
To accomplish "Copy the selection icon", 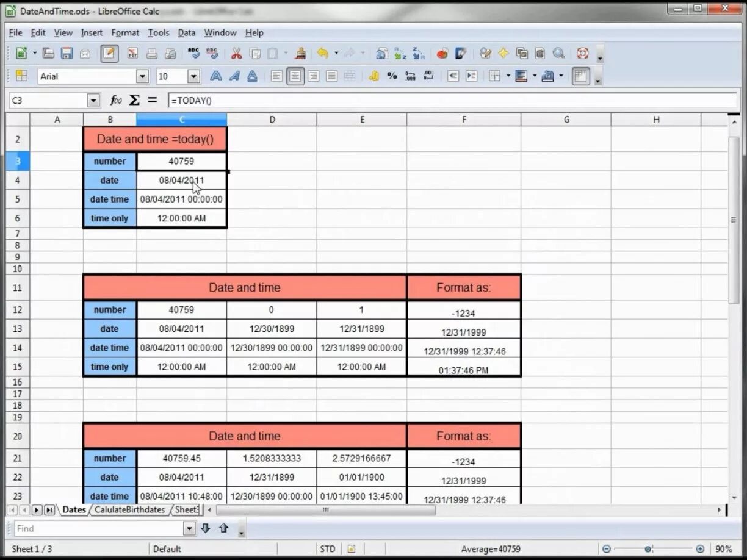I will point(255,53).
